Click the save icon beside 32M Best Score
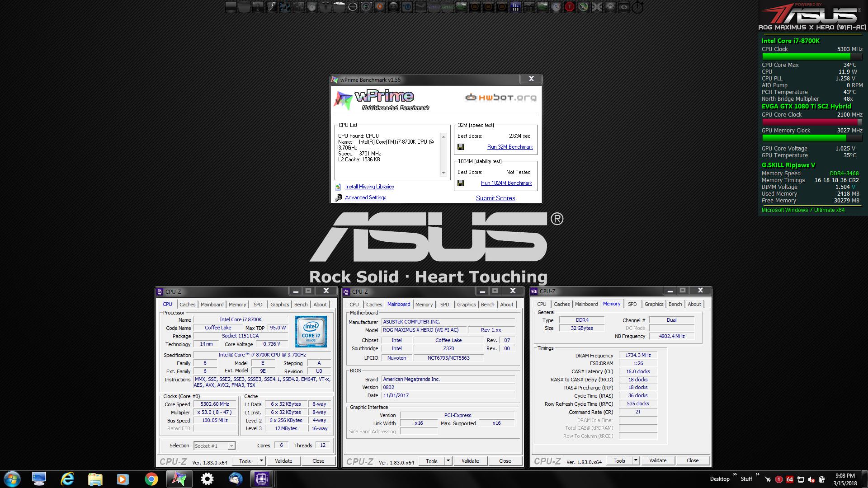This screenshot has width=868, height=488. [x=461, y=147]
